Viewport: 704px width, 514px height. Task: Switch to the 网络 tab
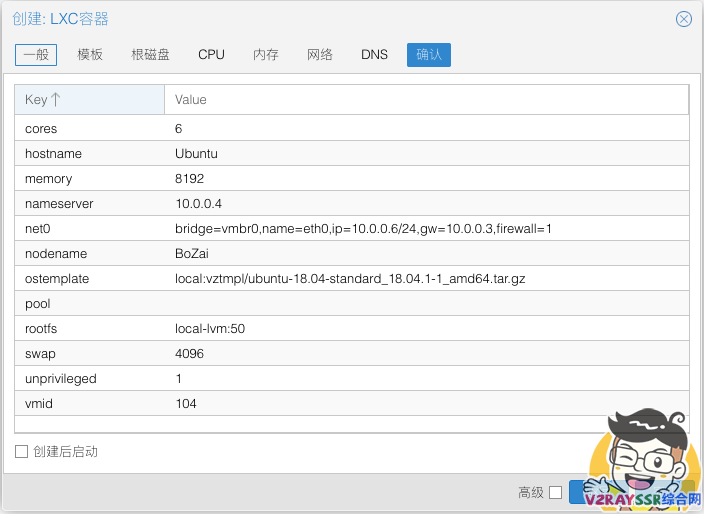pyautogui.click(x=320, y=54)
